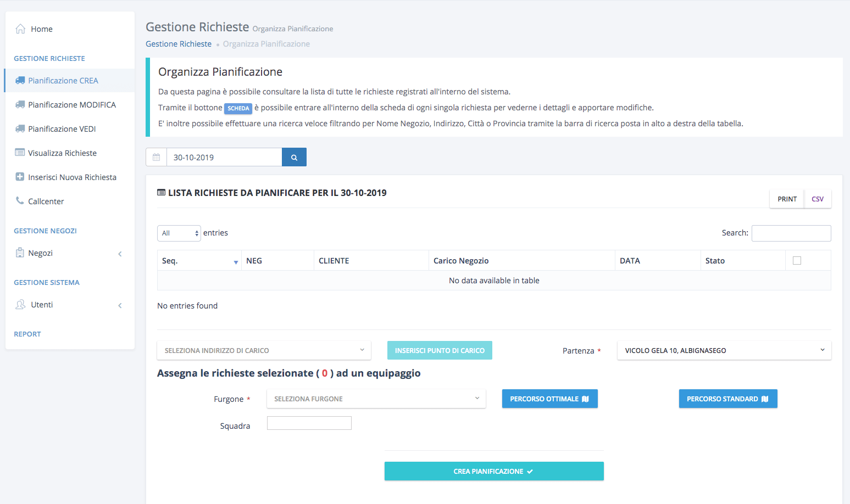850x504 pixels.
Task: Click the Crea Pianificazione button
Action: pos(493,471)
